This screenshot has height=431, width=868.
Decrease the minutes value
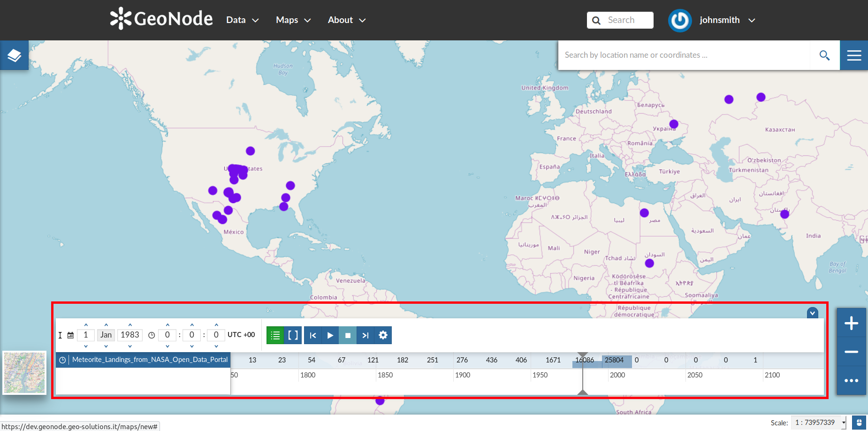[192, 346]
